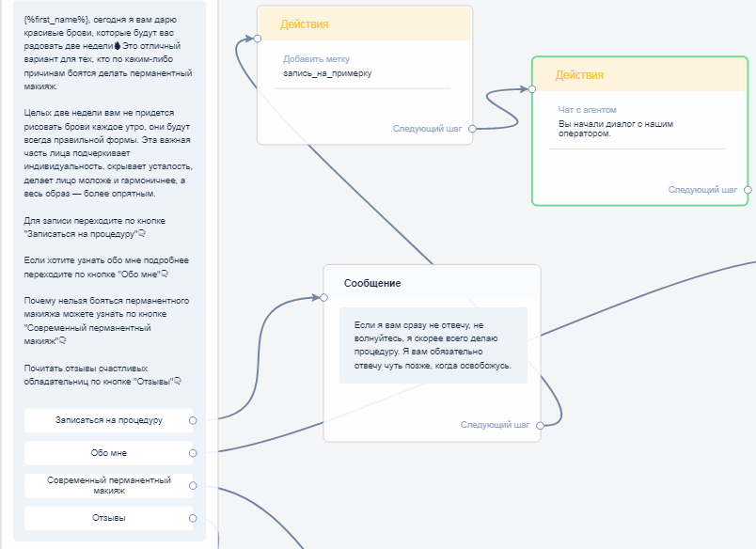
Task: Click the "Современный перманентный макияж" button
Action: (108, 485)
